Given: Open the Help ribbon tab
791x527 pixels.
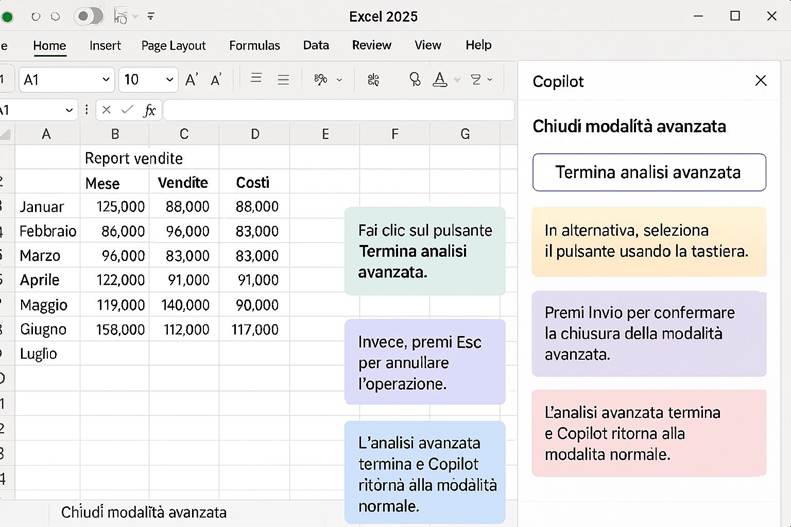Looking at the screenshot, I should [478, 45].
